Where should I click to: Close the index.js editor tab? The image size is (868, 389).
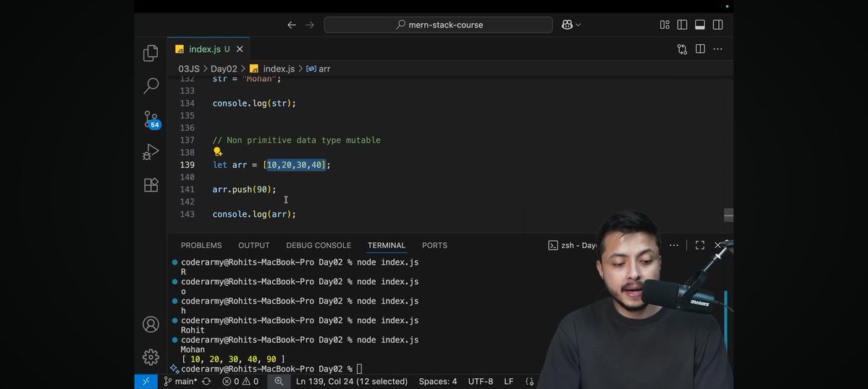click(240, 49)
